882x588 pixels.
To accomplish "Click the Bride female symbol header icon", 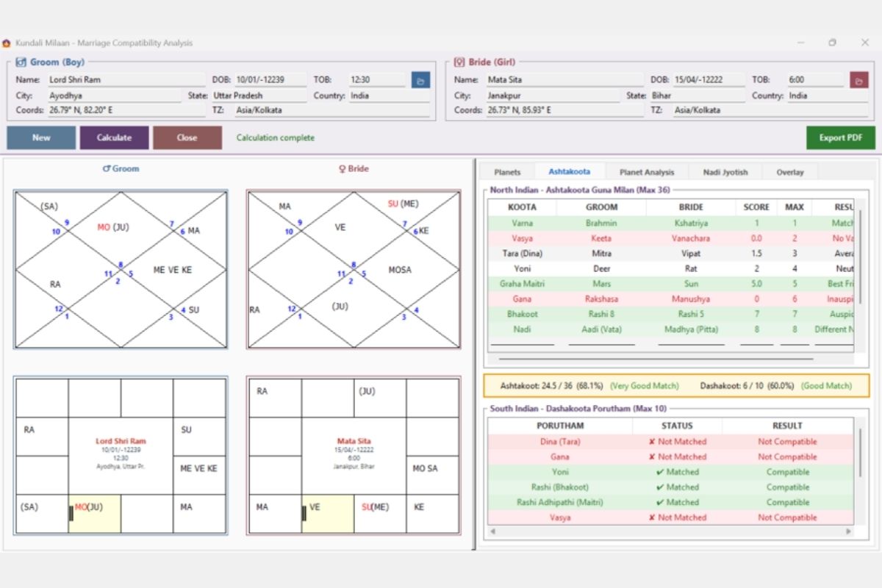I will point(342,169).
